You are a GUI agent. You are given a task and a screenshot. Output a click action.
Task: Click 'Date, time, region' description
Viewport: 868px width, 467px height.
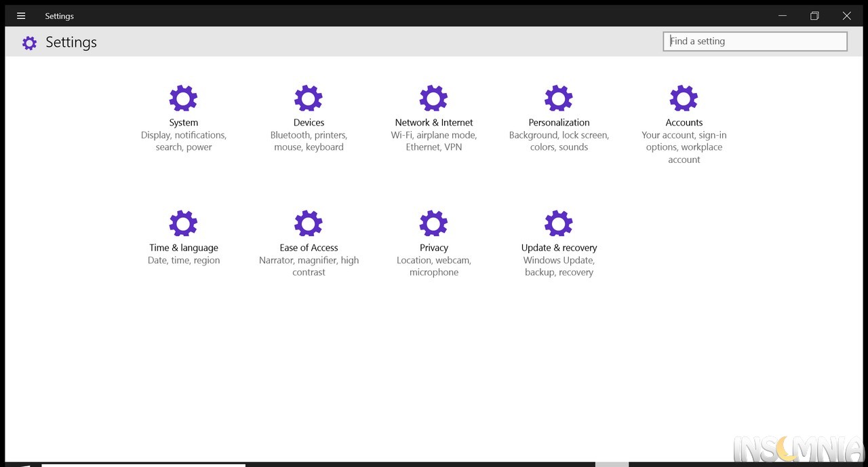[184, 261]
